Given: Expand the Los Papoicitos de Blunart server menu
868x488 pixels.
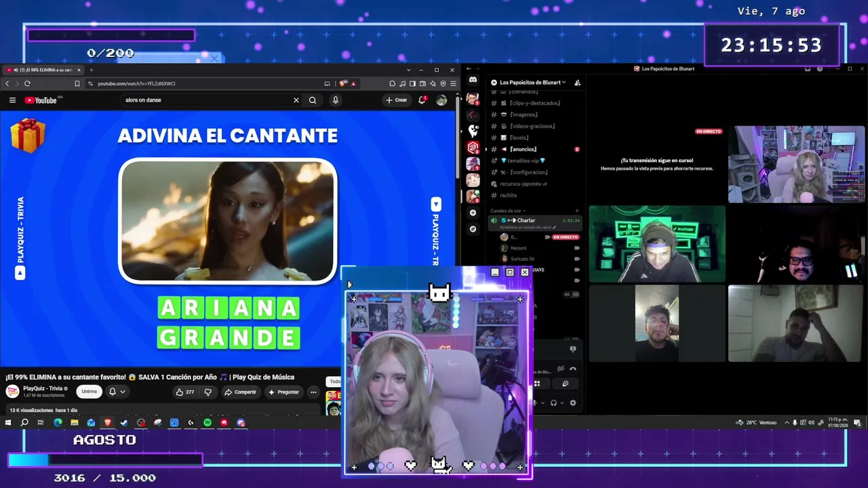Looking at the screenshot, I should pos(532,83).
